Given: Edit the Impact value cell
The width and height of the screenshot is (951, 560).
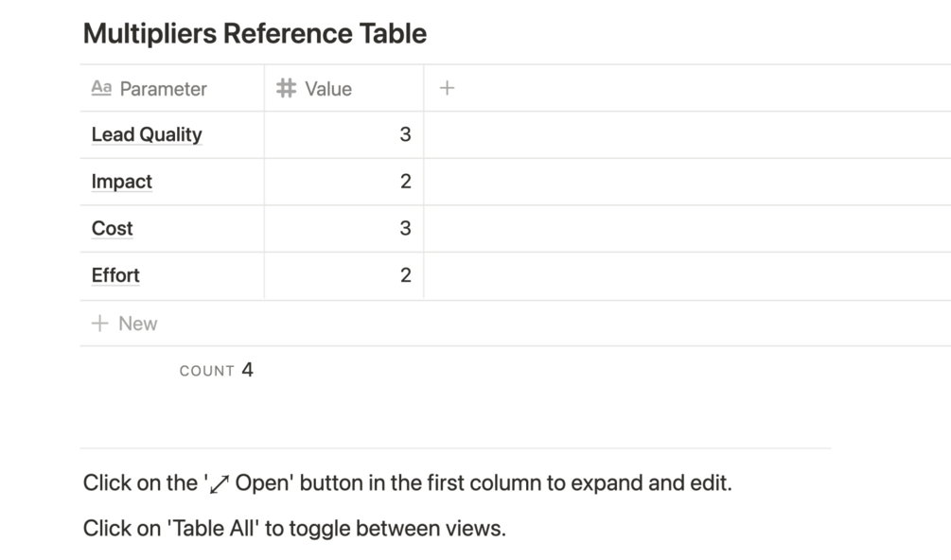Looking at the screenshot, I should [343, 182].
